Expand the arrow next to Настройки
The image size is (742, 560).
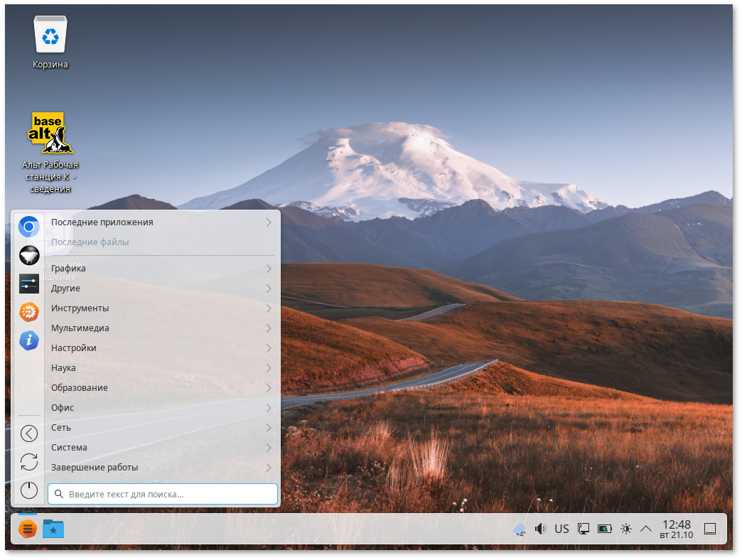click(x=269, y=348)
